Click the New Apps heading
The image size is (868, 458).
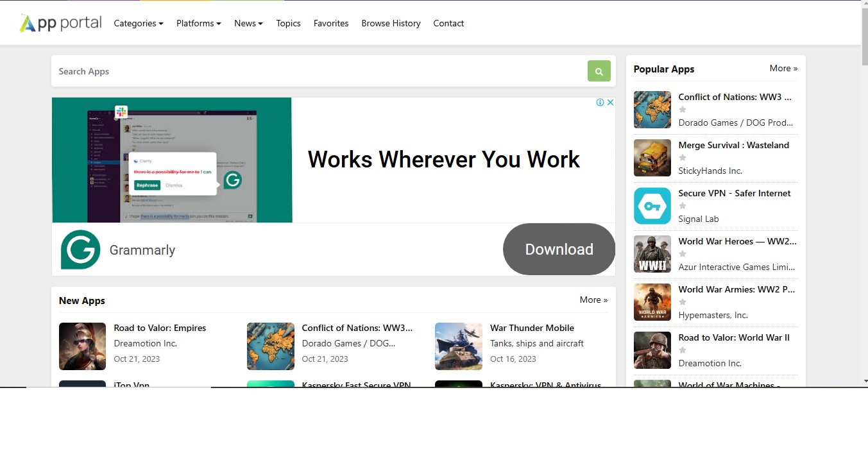[82, 300]
